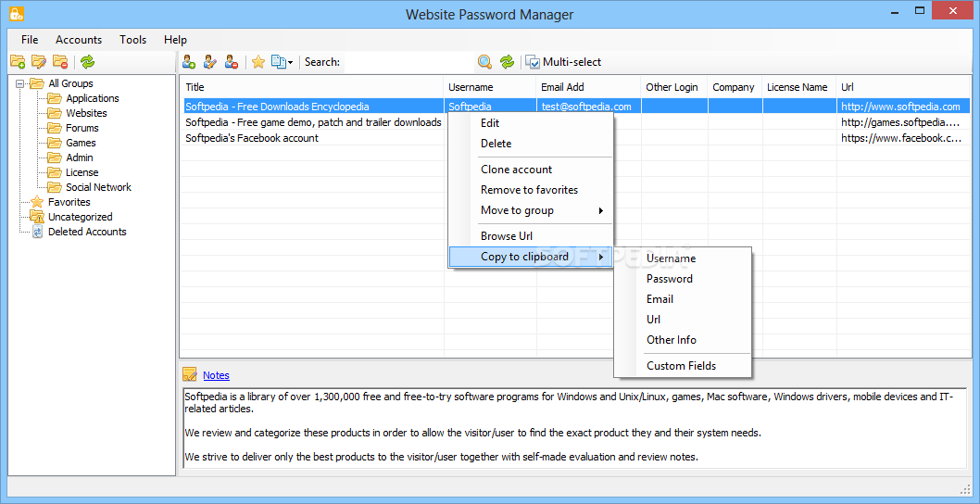Select the All Groups tree item
Screen dimensions: 980x504
[70, 83]
